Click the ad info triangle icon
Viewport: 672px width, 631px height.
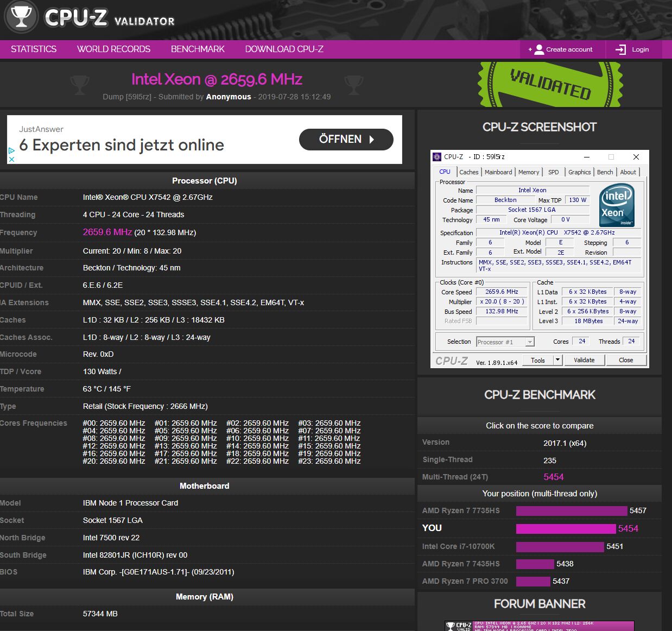[x=11, y=150]
